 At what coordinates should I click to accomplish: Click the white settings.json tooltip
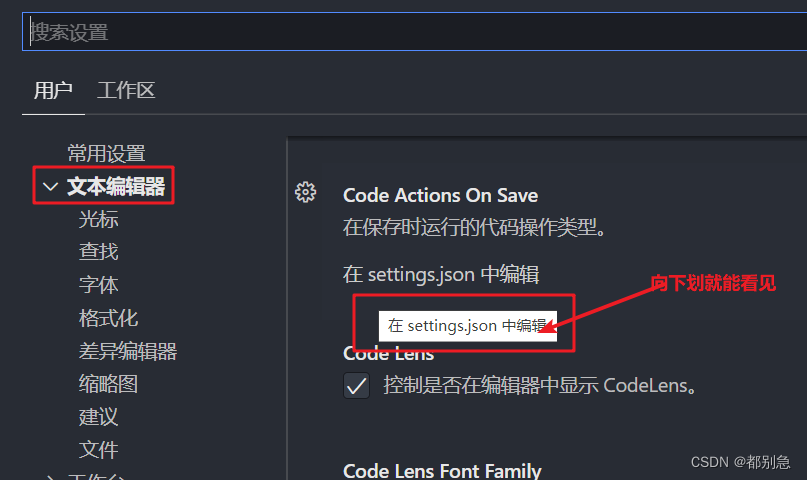pos(467,325)
